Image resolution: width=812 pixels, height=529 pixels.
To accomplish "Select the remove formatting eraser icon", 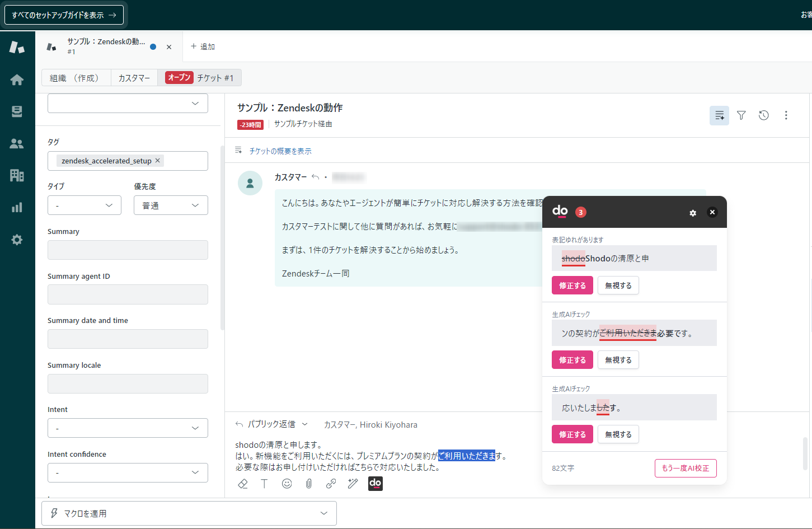I will [x=242, y=483].
